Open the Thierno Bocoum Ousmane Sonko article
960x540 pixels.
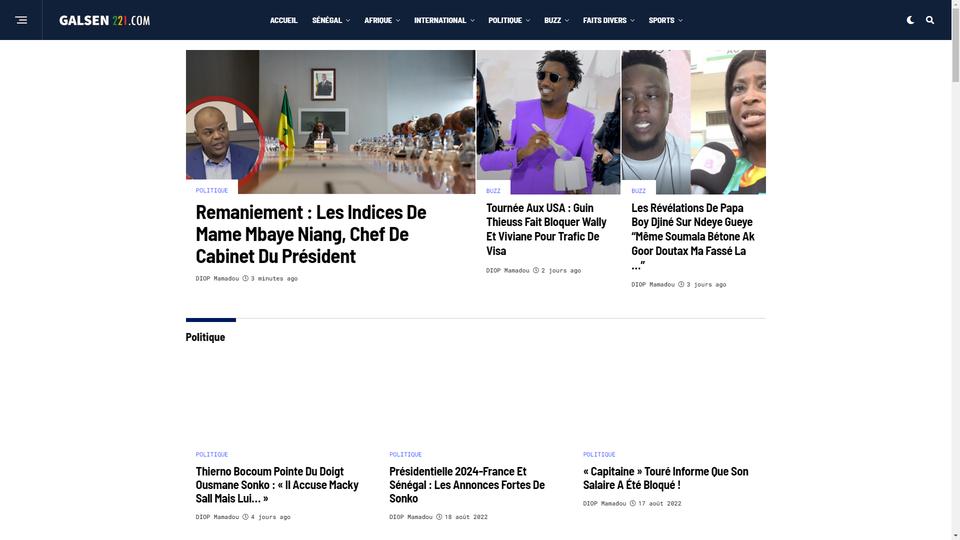point(277,485)
